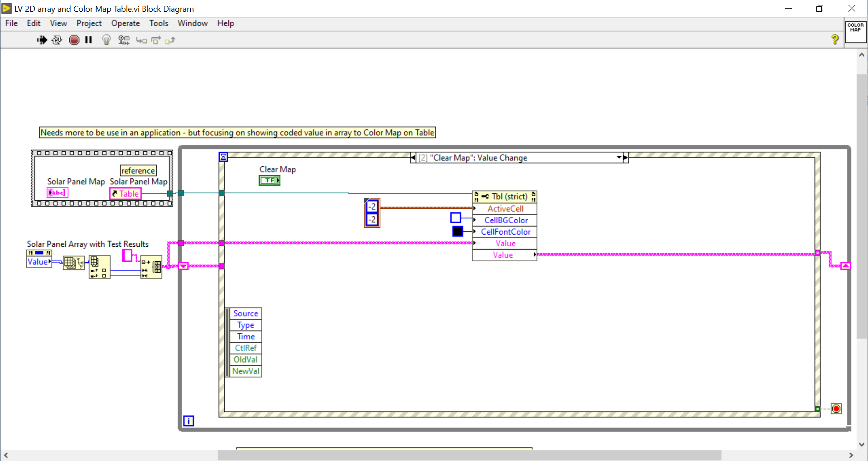The image size is (868, 461).
Task: Click the Step Out toolbar icon
Action: click(170, 41)
